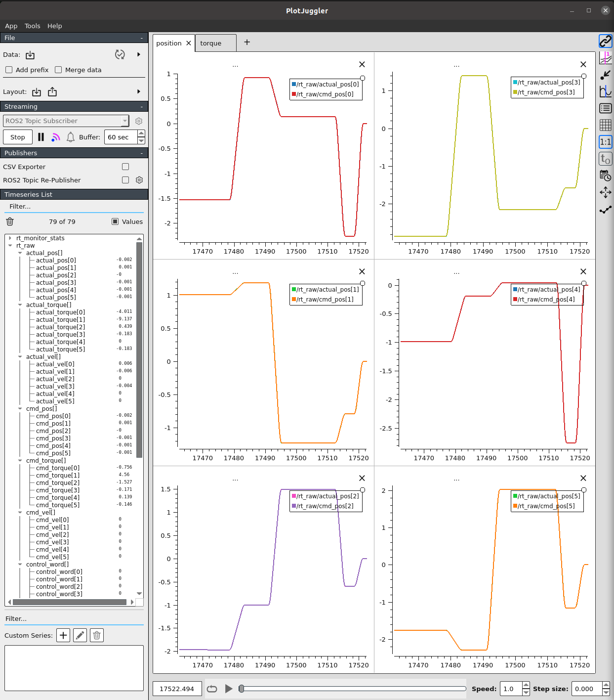Switch x-axis to date-time display

click(605, 176)
